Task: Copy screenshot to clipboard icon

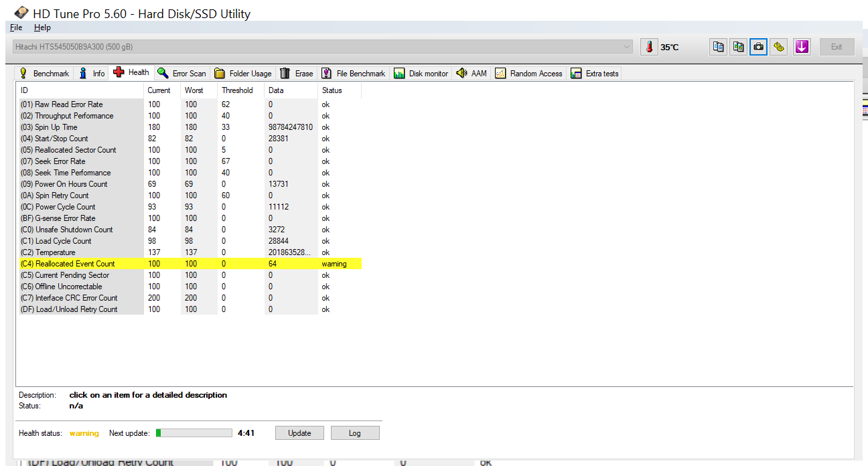Action: pos(738,47)
